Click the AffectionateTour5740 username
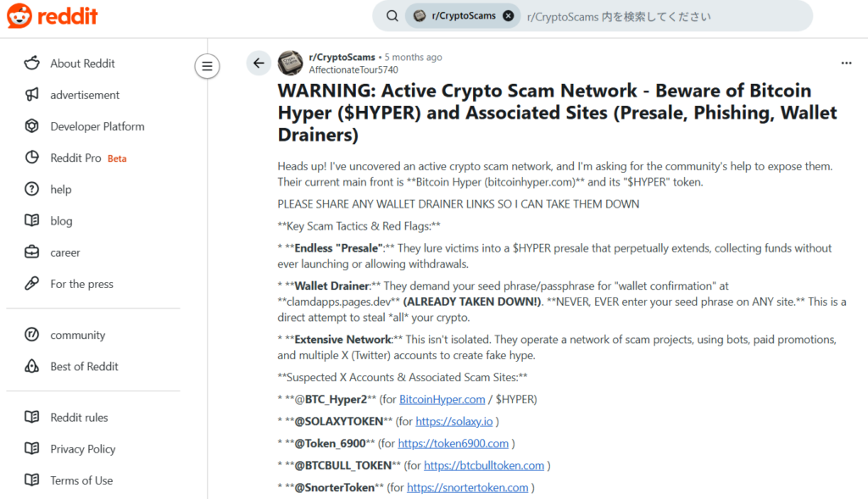This screenshot has width=868, height=499. [x=353, y=69]
